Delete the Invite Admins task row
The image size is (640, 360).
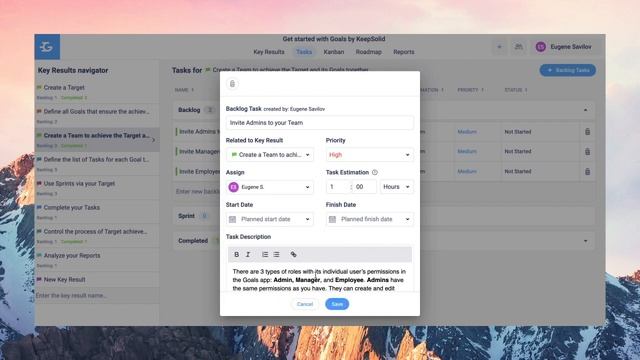click(x=587, y=131)
